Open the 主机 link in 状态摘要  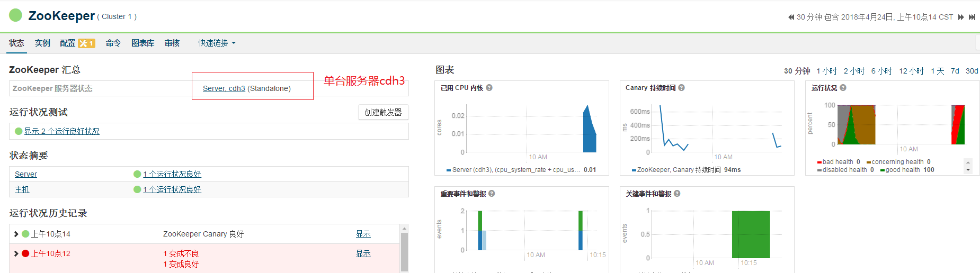(x=22, y=189)
